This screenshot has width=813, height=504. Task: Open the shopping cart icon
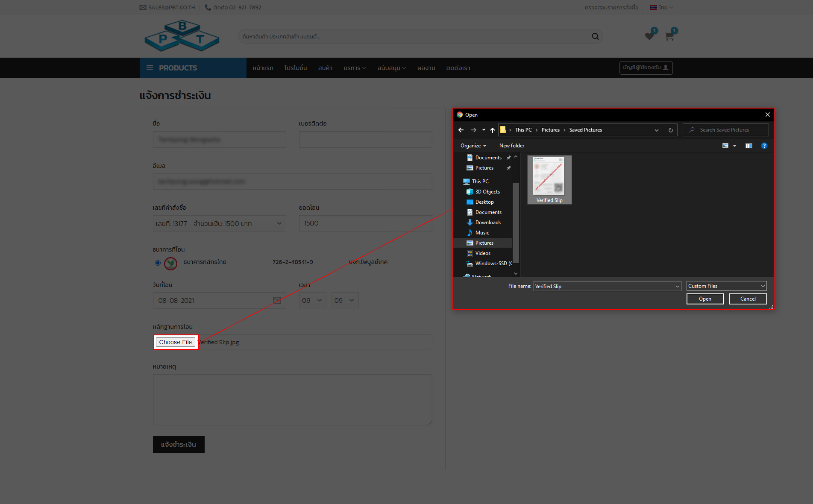click(x=669, y=37)
